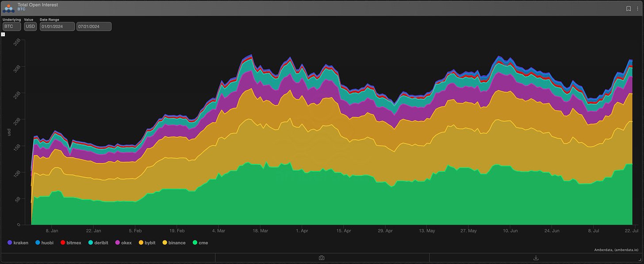Open the BTC underlying dropdown
This screenshot has width=644, height=264.
tap(11, 27)
